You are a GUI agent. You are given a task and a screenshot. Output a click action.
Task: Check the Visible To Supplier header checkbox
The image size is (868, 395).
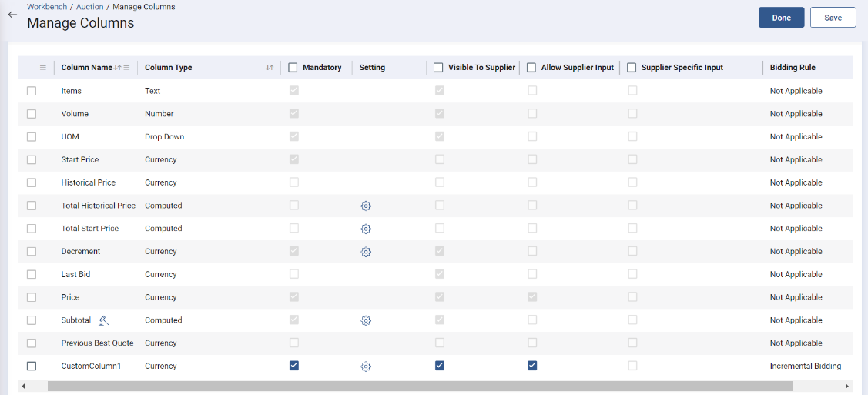pos(438,68)
